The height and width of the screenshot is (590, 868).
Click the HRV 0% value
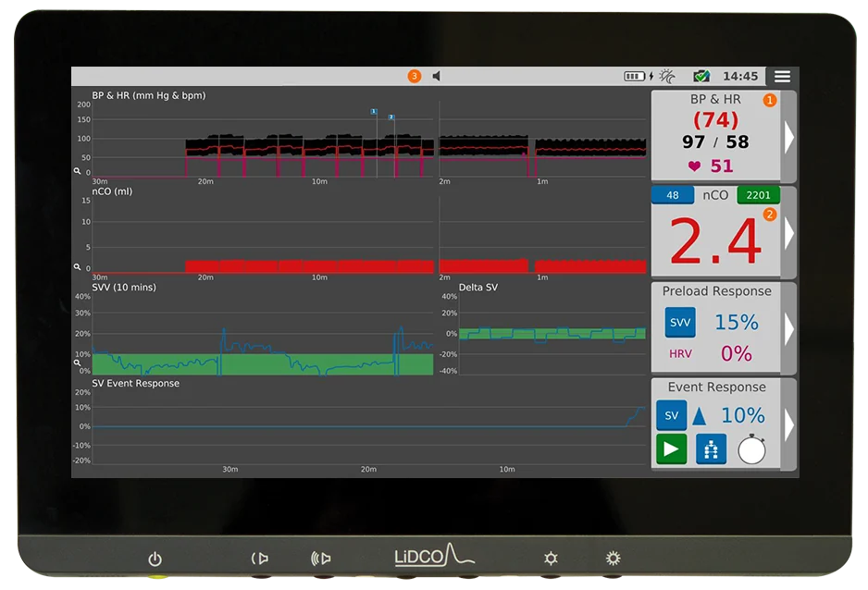737,353
